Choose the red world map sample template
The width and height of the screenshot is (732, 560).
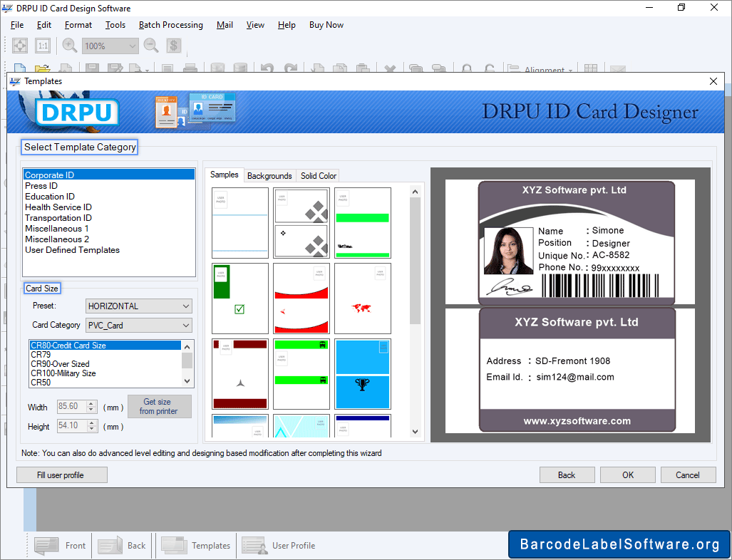coord(363,299)
